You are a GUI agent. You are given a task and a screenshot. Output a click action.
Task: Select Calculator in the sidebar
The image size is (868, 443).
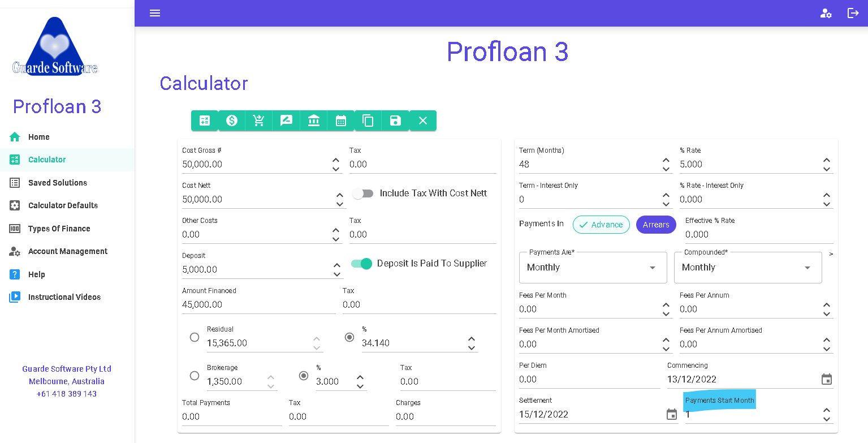[67, 160]
